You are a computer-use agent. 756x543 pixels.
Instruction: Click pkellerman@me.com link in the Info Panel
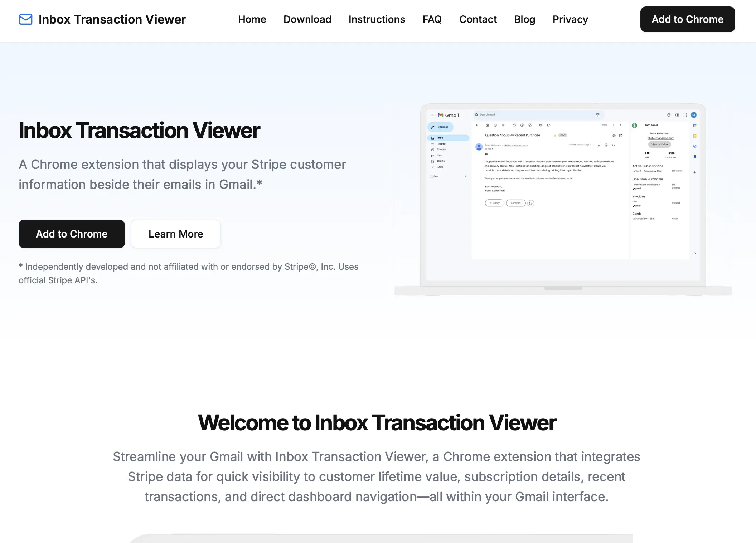pos(661,138)
